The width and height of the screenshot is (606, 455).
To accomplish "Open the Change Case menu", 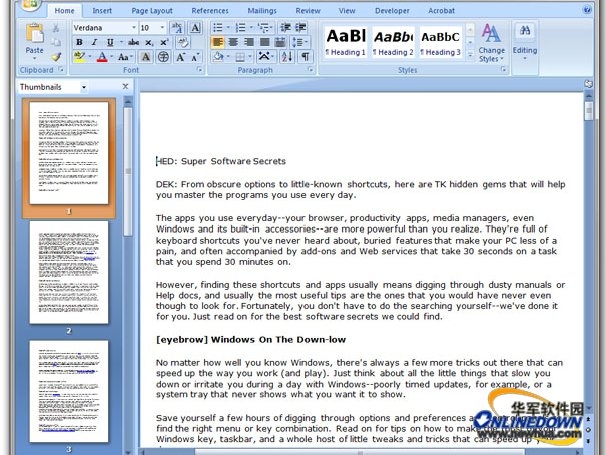I will click(x=125, y=57).
